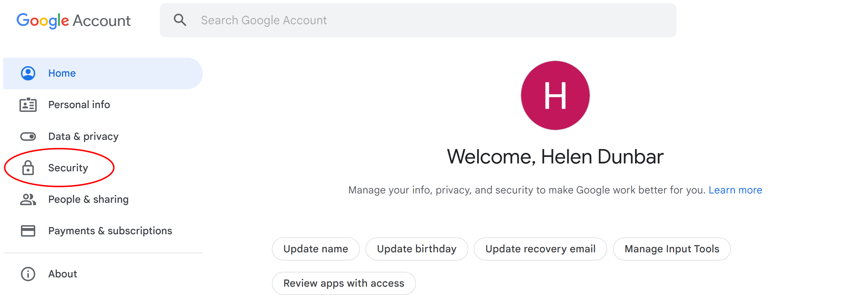Open Payments & subscriptions section
The height and width of the screenshot is (303, 868).
click(110, 231)
